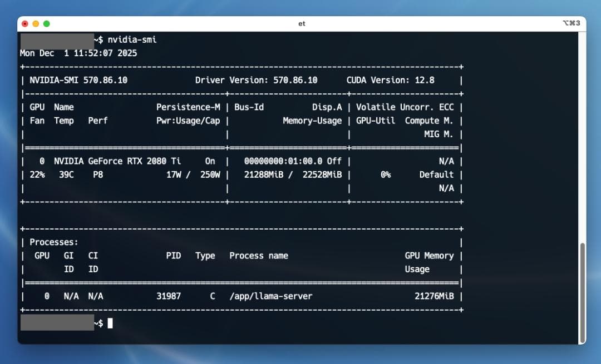This screenshot has height=364, width=601.
Task: Click the Persistence-M "On" value
Action: (210, 161)
